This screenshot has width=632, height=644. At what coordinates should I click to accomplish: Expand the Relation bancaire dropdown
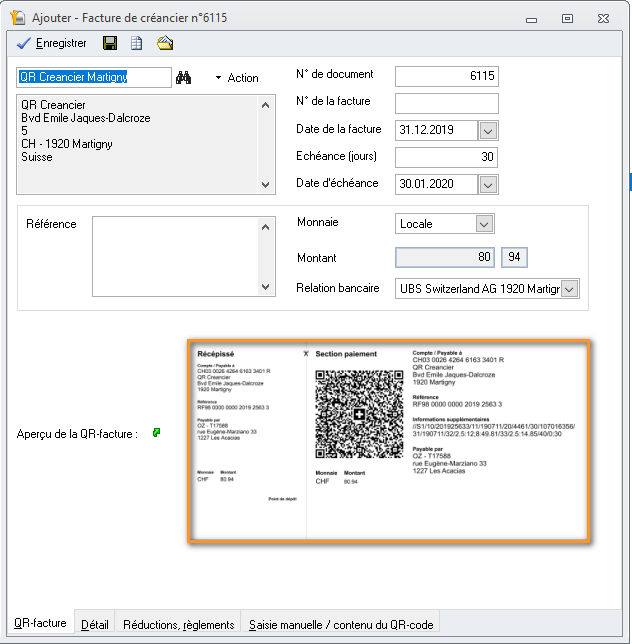click(569, 289)
